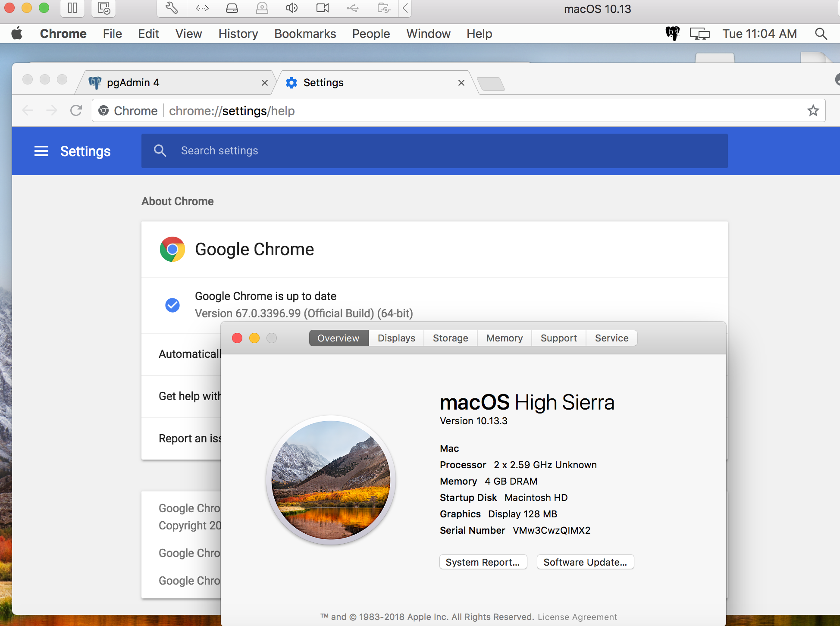
Task: Switch to the pgAdmin 4 tab
Action: (x=172, y=82)
